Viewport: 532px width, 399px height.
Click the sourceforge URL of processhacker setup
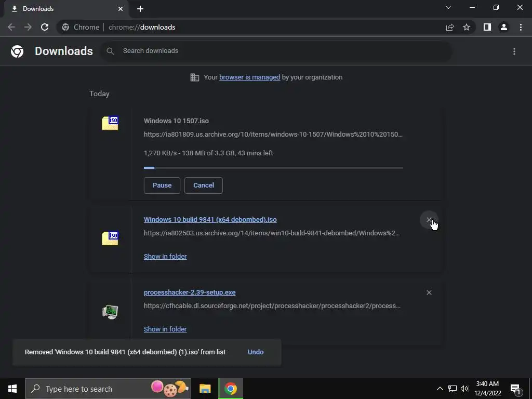pyautogui.click(x=272, y=306)
